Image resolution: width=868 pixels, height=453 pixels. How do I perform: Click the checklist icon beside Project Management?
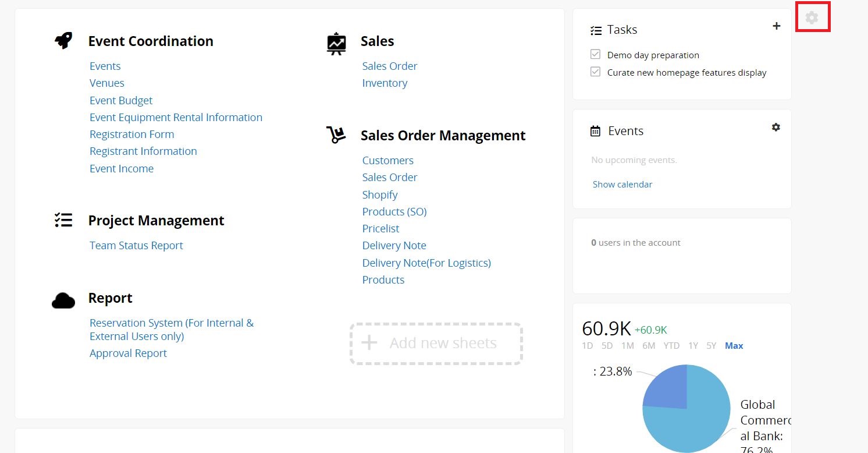click(x=63, y=220)
